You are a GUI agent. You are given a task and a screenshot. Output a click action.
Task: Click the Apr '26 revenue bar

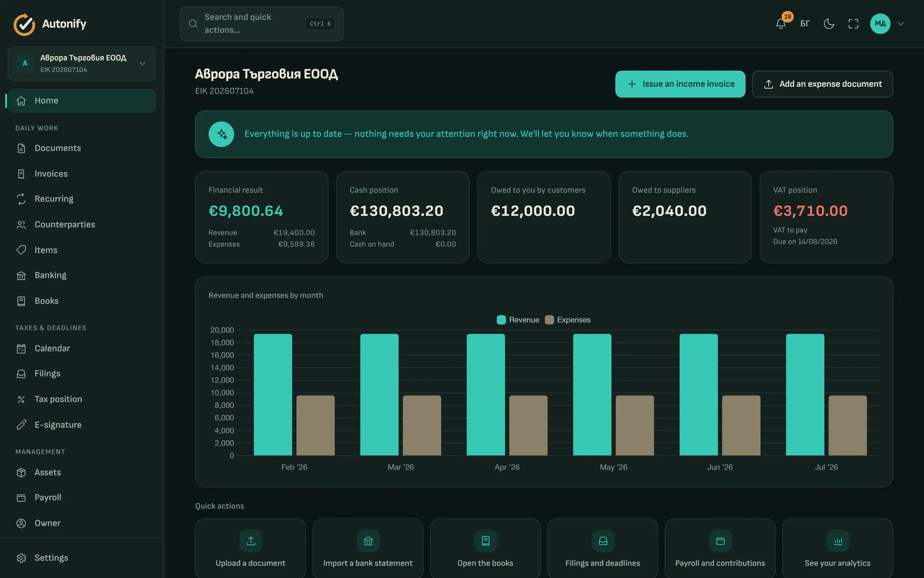[486, 395]
